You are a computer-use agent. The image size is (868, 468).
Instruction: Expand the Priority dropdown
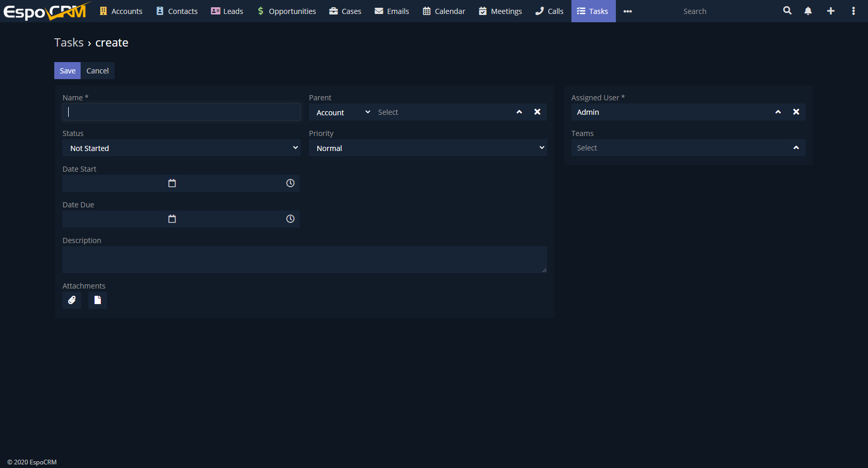coord(428,148)
